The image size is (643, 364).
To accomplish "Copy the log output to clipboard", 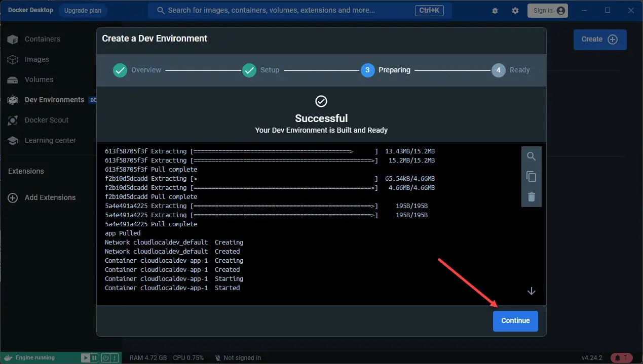I will (531, 177).
